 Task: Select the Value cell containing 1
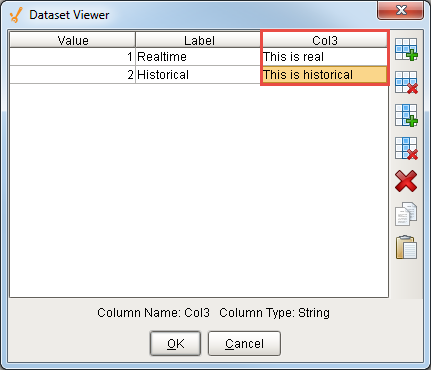(72, 57)
